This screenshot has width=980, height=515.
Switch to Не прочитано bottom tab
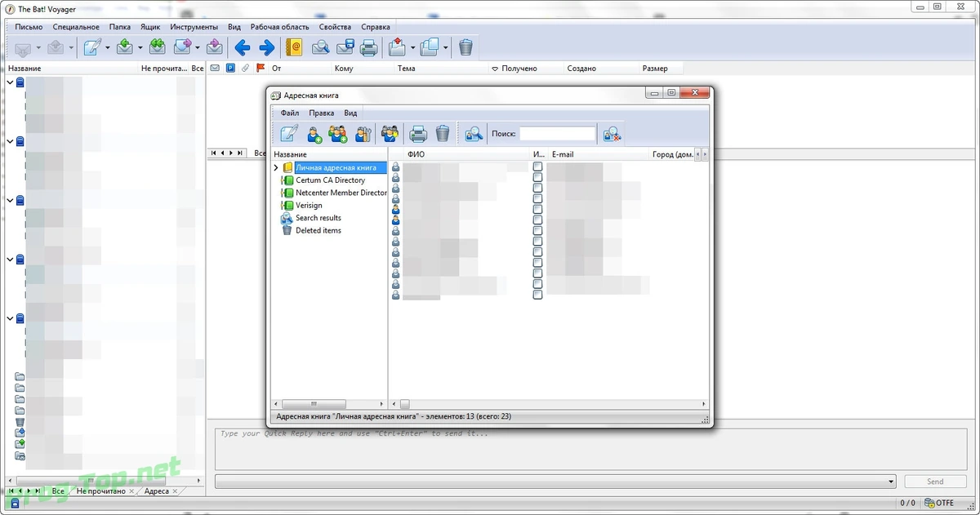point(101,491)
